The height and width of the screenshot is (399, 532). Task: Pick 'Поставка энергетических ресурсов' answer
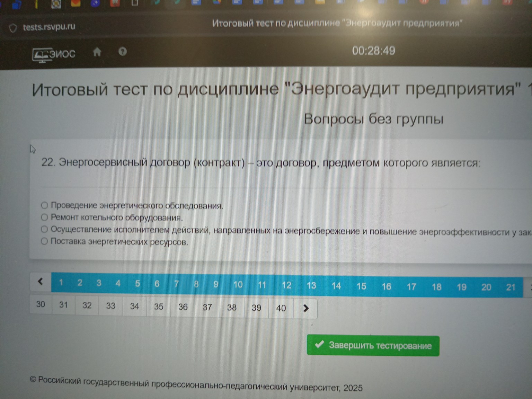pos(44,241)
